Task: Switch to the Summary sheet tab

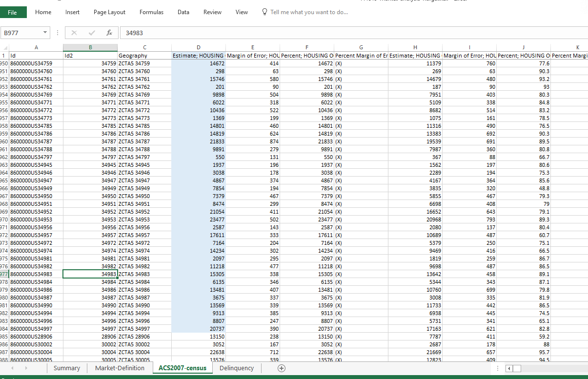Action: tap(66, 368)
